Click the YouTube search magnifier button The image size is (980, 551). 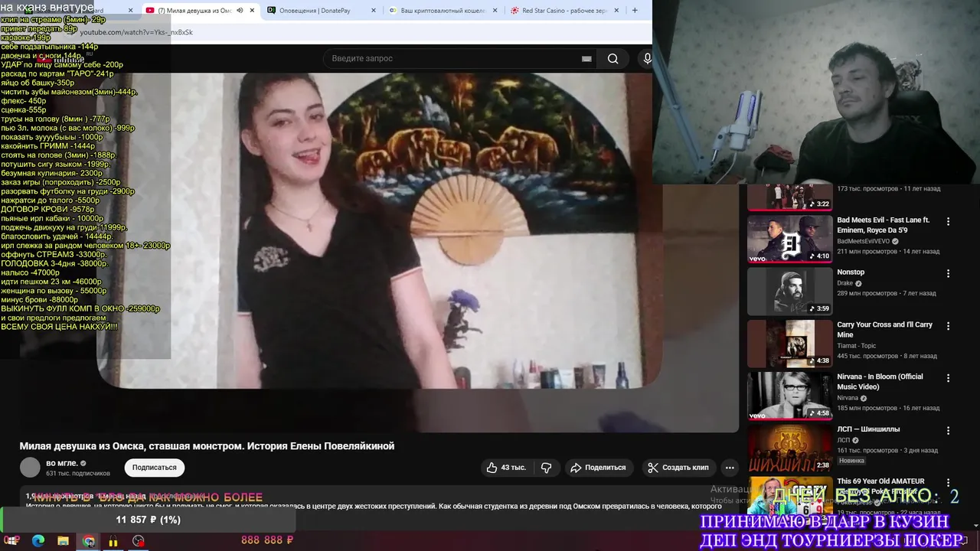pyautogui.click(x=612, y=59)
